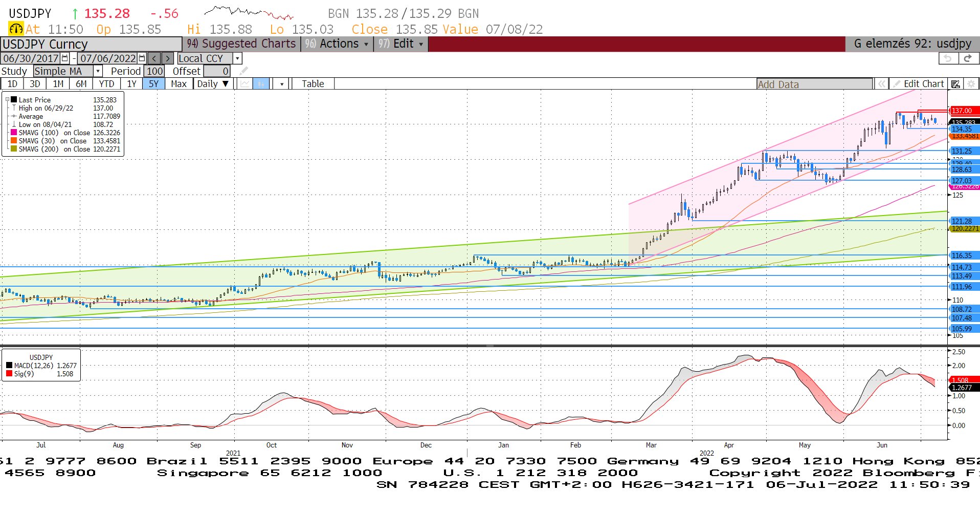Open chart settings gear icon
Screen dimensions: 980x513
click(971, 84)
